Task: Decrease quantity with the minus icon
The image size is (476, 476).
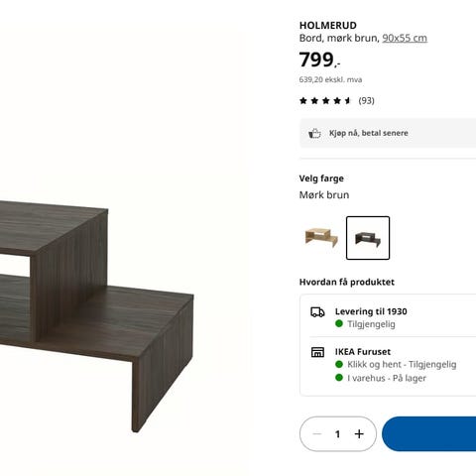Action: pyautogui.click(x=317, y=433)
